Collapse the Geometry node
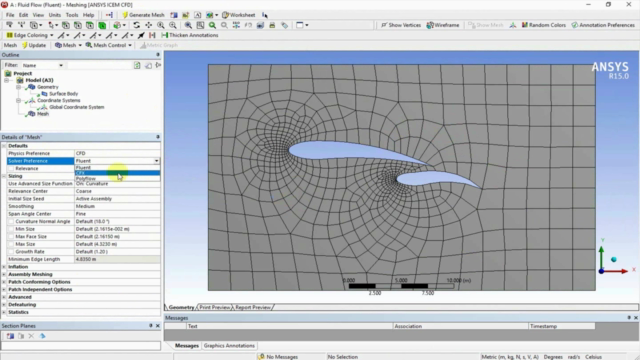This screenshot has width=640, height=360. coord(18,87)
